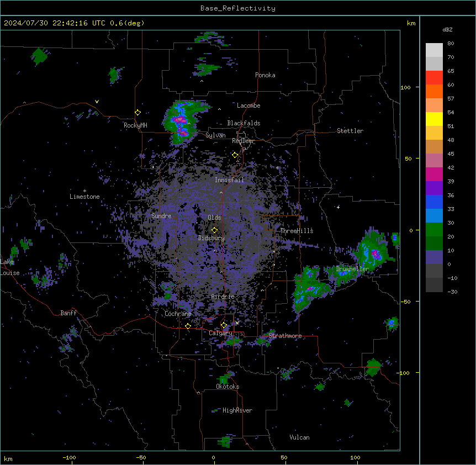Select the bright green 20-30 dBZ swatch
The height and width of the screenshot is (465, 476).
pos(434,230)
